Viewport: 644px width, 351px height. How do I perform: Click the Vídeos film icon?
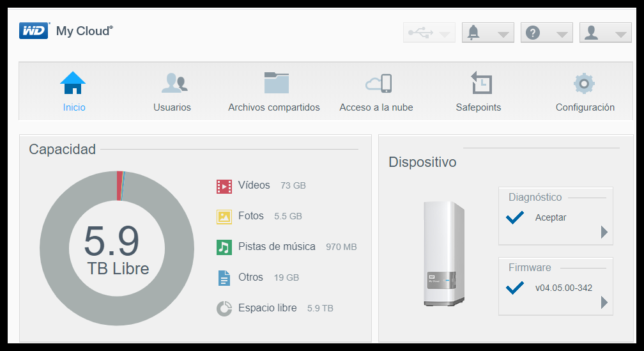224,186
